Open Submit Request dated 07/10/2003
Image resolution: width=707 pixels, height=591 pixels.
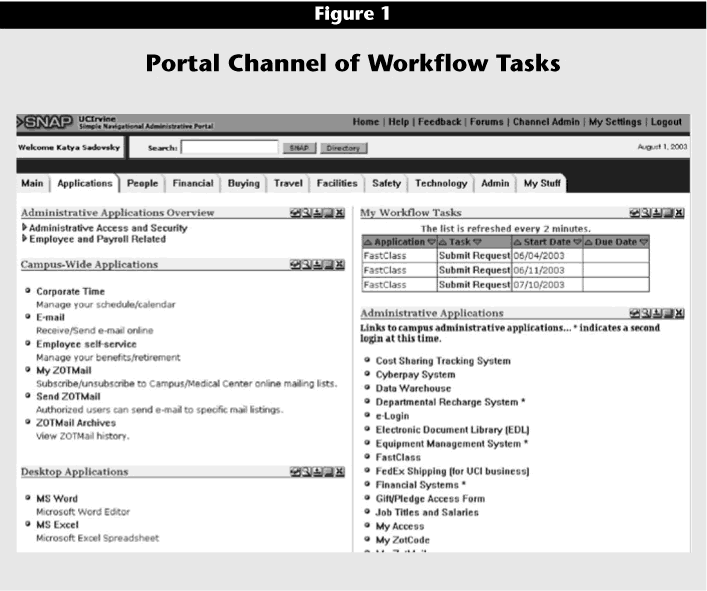(x=474, y=285)
